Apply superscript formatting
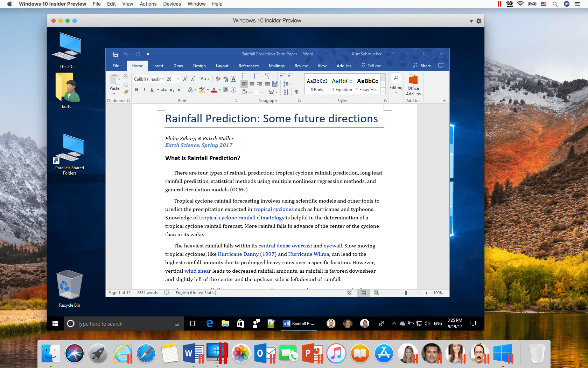The height and width of the screenshot is (368, 588). pyautogui.click(x=179, y=90)
